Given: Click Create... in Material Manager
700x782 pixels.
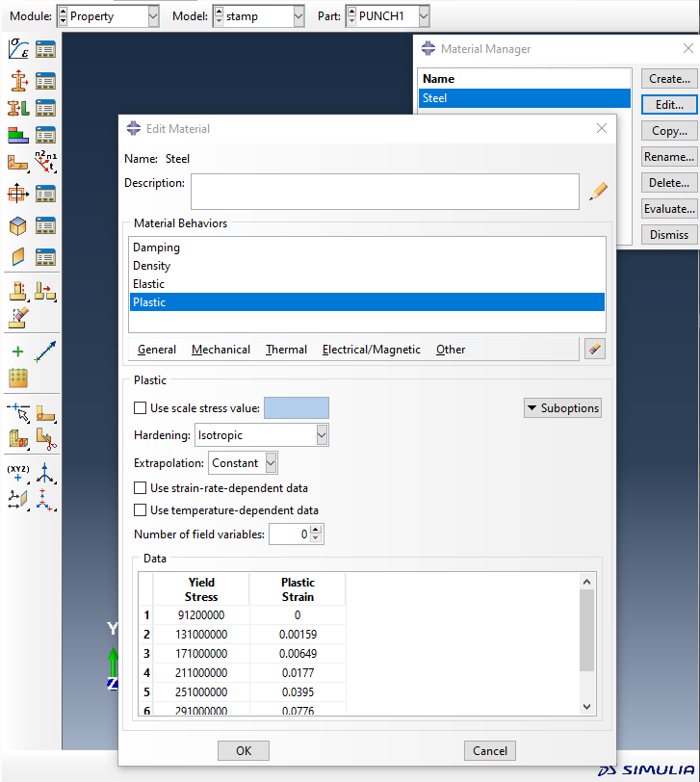Looking at the screenshot, I should point(669,79).
